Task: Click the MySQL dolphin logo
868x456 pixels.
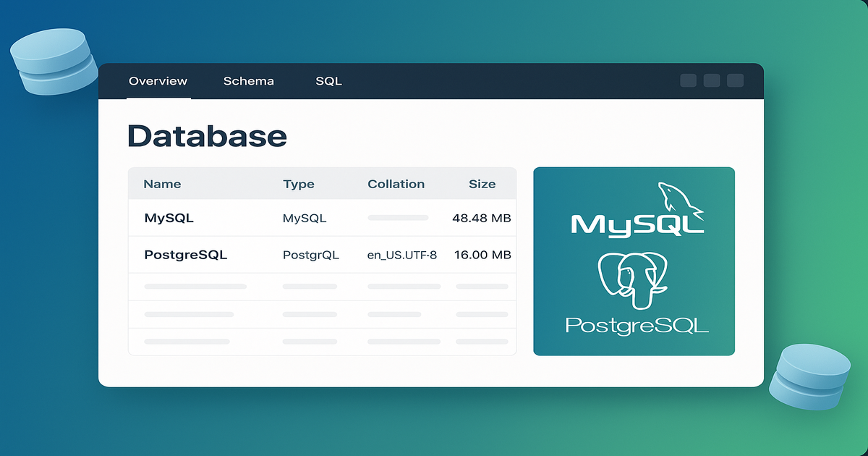Action: click(x=678, y=199)
